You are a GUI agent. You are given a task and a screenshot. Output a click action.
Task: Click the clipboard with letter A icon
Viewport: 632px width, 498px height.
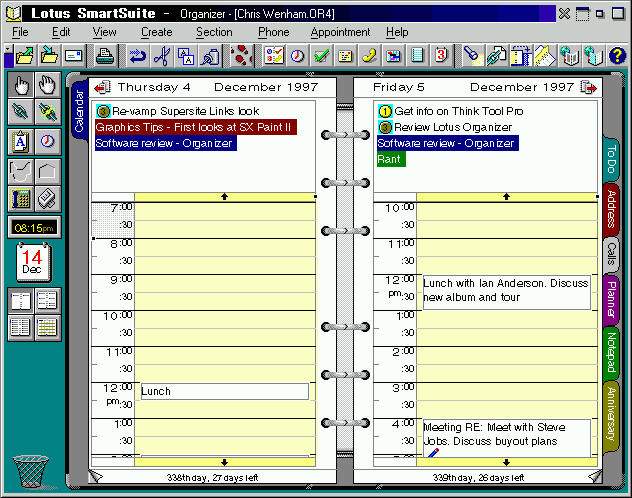(x=21, y=142)
